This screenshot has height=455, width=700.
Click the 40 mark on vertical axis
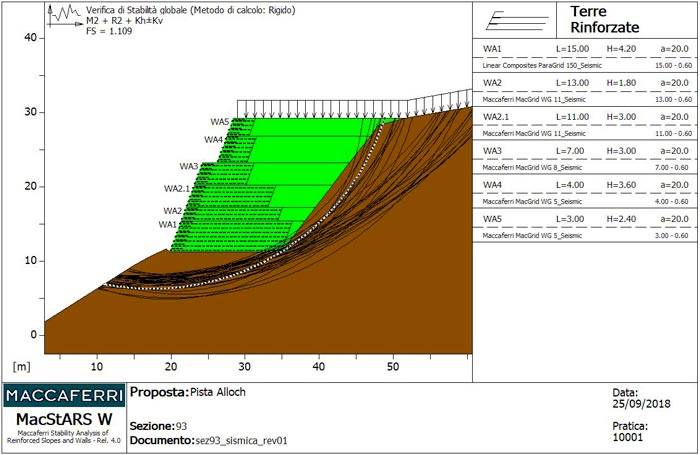point(30,38)
